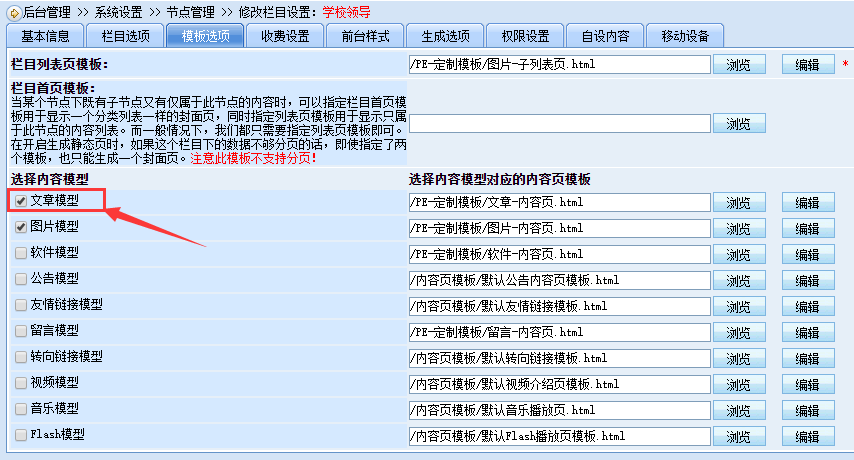Click the home icon beside 后台管理
Image resolution: width=854 pixels, height=460 pixels.
(x=12, y=12)
